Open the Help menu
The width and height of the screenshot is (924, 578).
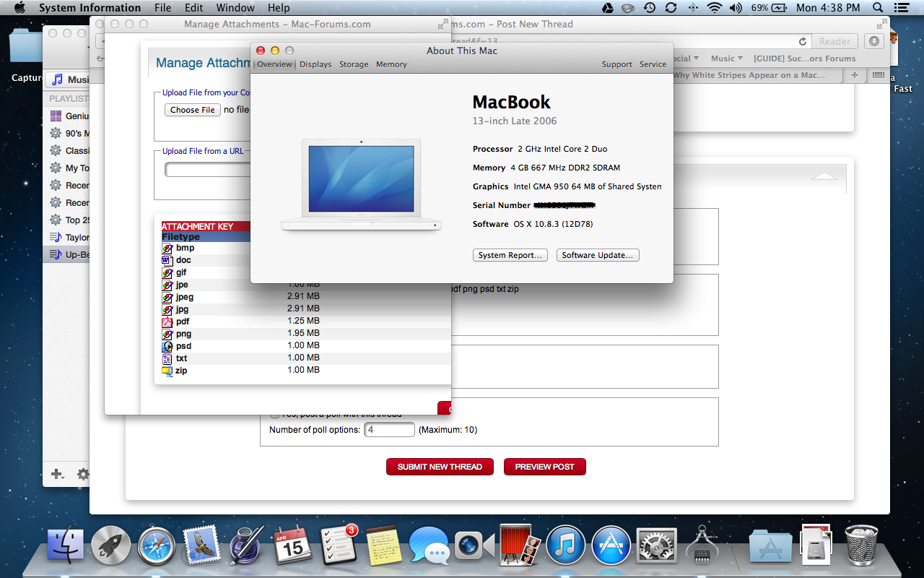(x=279, y=8)
